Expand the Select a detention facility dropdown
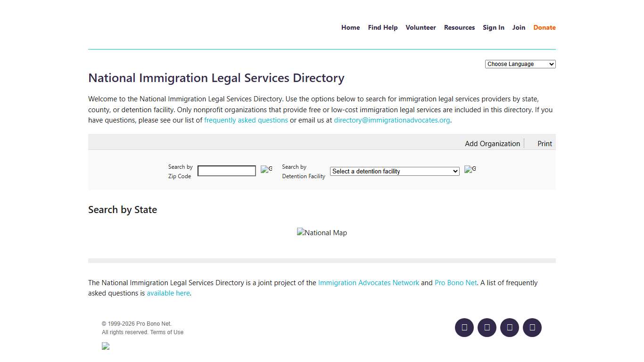 click(394, 171)
